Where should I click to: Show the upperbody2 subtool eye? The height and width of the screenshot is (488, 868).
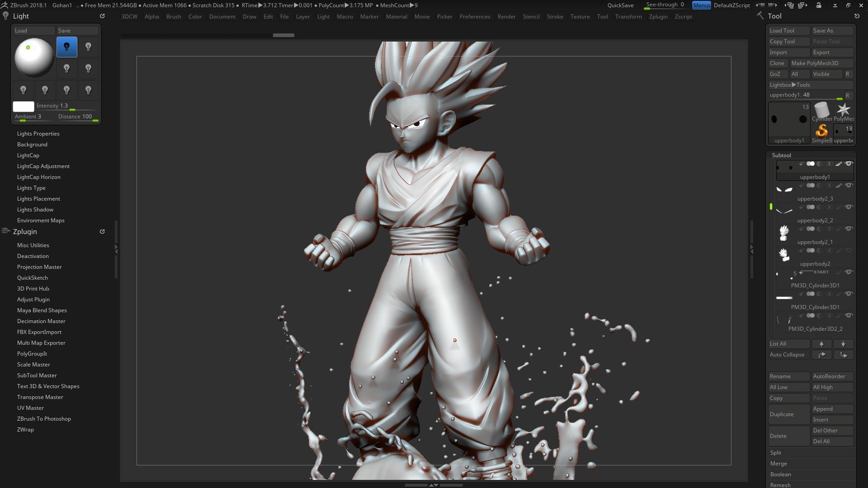849,250
